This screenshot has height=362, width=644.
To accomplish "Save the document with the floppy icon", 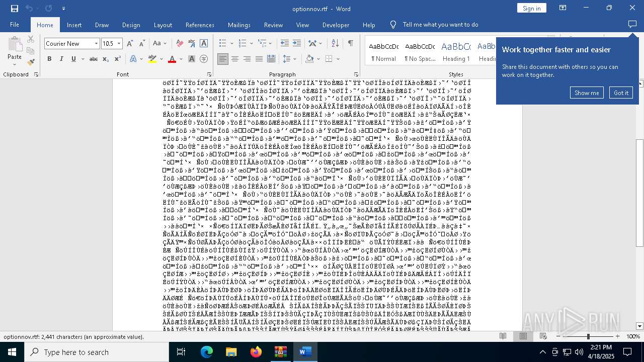I will click(x=14, y=9).
